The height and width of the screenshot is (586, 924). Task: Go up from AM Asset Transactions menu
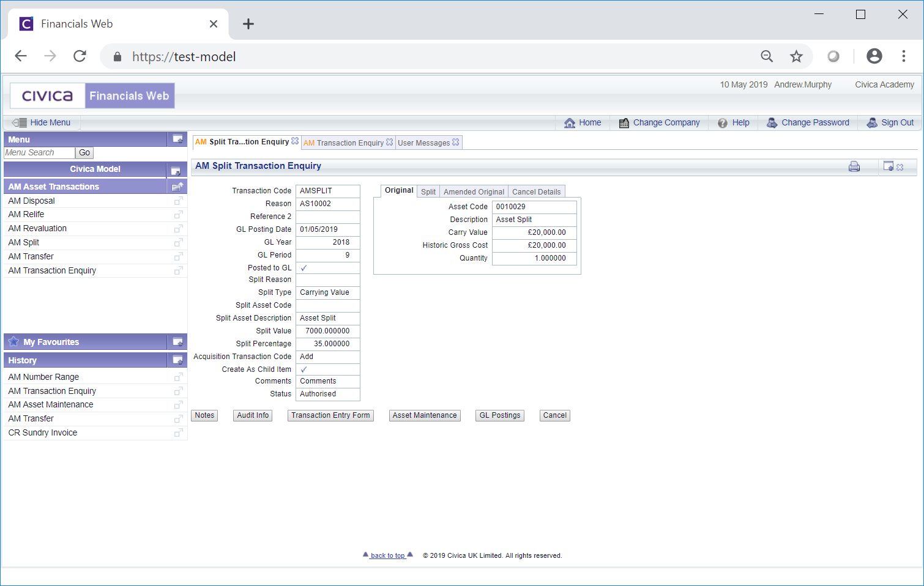point(177,187)
